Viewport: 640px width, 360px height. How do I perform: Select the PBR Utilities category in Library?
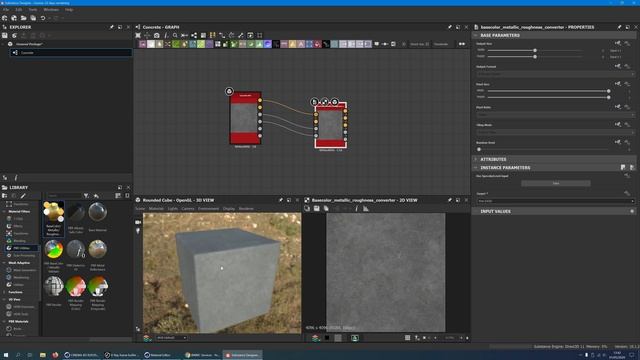[22, 248]
